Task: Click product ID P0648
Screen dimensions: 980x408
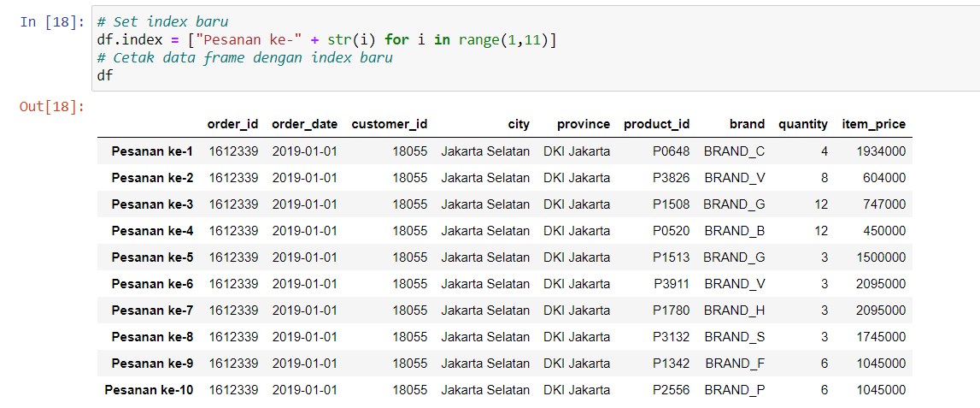Action: pyautogui.click(x=672, y=151)
